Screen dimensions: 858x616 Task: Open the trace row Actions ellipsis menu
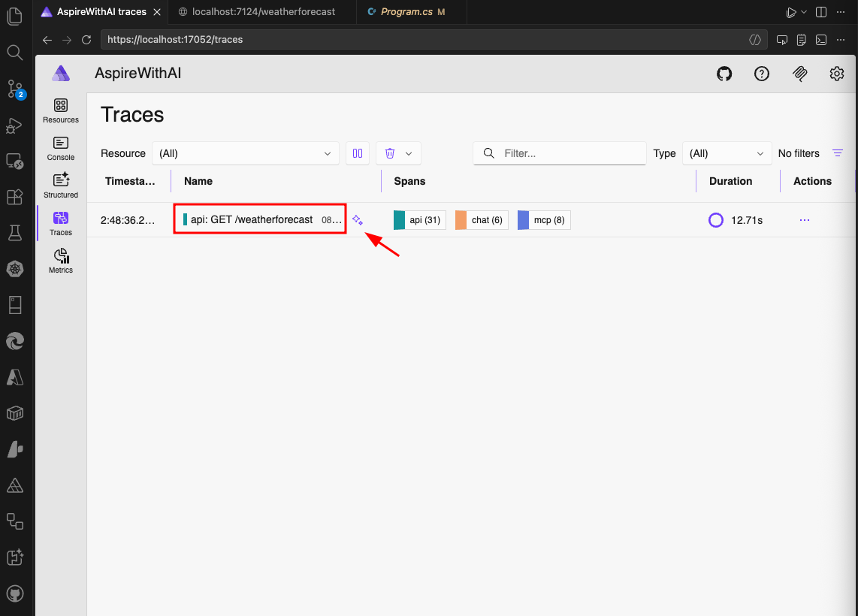point(805,220)
